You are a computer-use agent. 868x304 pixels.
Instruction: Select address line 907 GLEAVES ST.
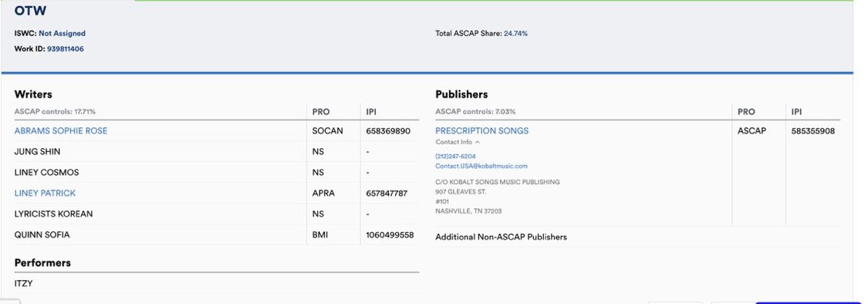[x=461, y=192]
